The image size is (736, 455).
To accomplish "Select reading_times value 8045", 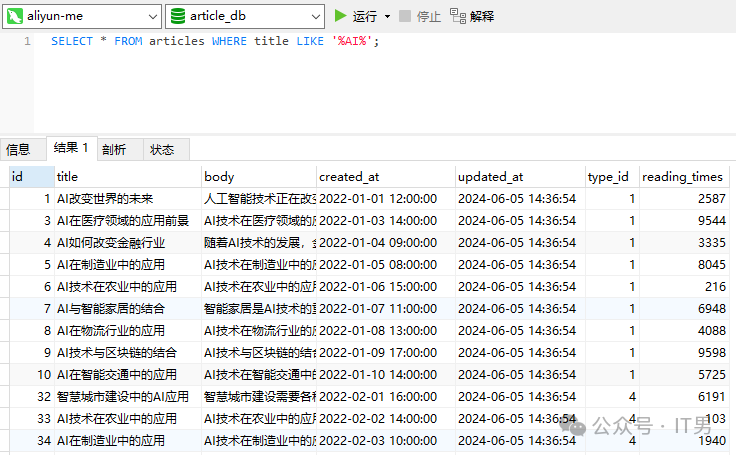I will [x=684, y=265].
